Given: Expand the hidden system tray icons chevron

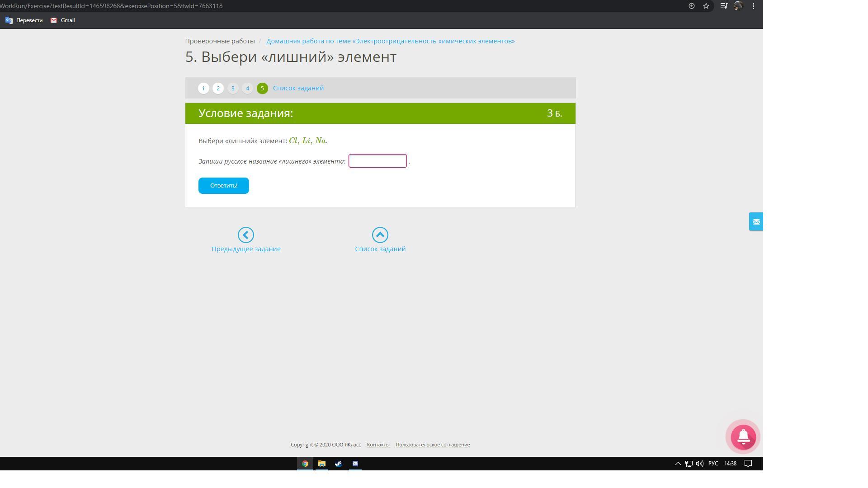Looking at the screenshot, I should pyautogui.click(x=678, y=464).
